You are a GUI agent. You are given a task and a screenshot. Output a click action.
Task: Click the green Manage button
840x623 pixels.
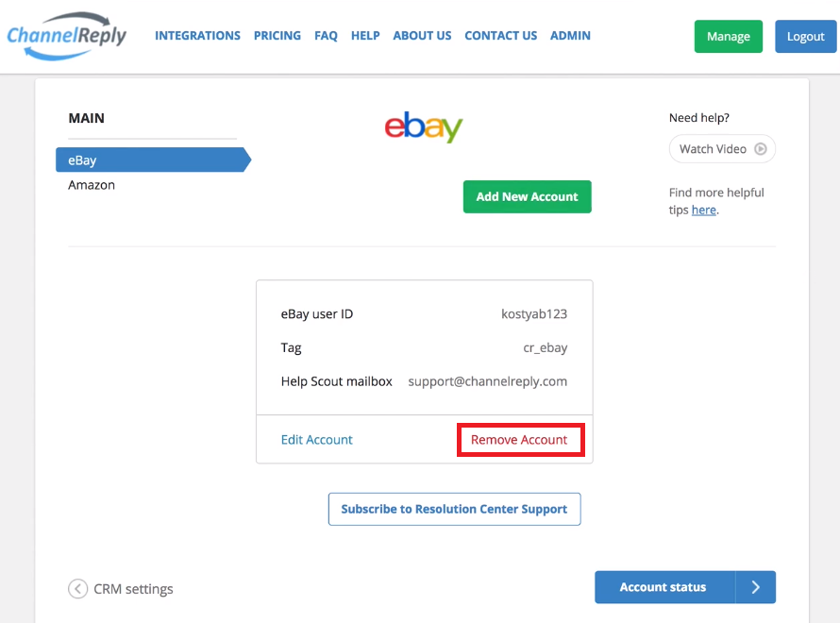[x=729, y=37]
